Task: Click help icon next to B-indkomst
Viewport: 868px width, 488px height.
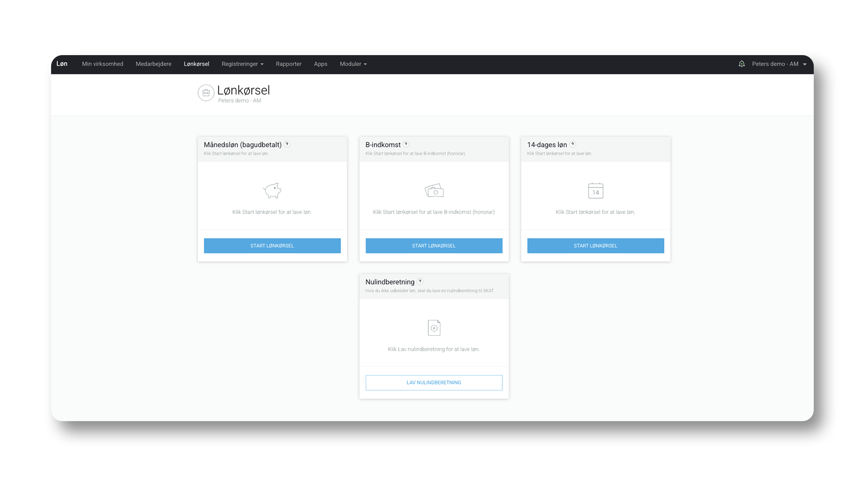Action: pyautogui.click(x=406, y=144)
